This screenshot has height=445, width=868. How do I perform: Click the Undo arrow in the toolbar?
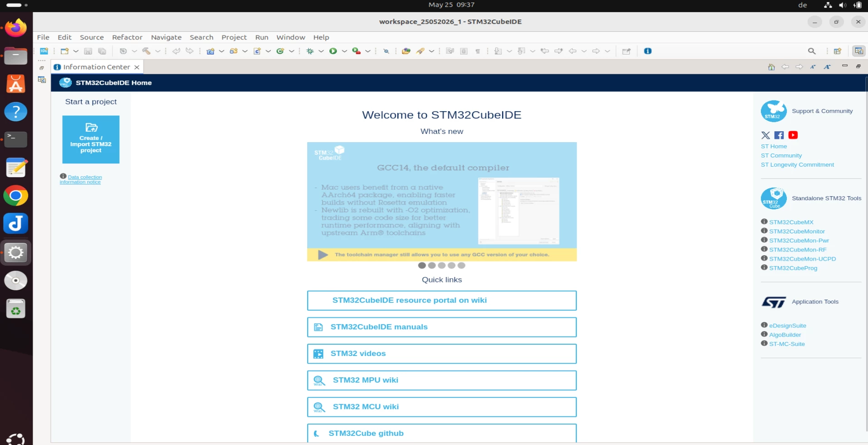(x=176, y=51)
